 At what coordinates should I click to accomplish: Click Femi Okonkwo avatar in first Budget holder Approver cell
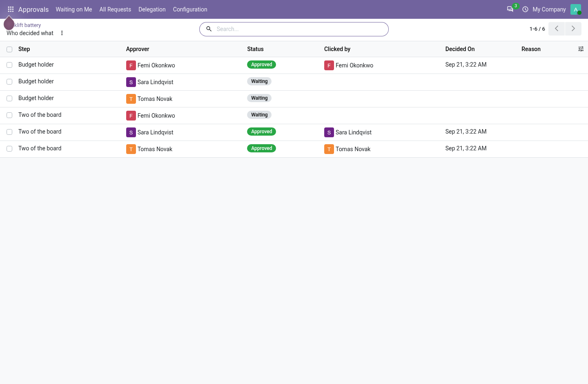(131, 65)
